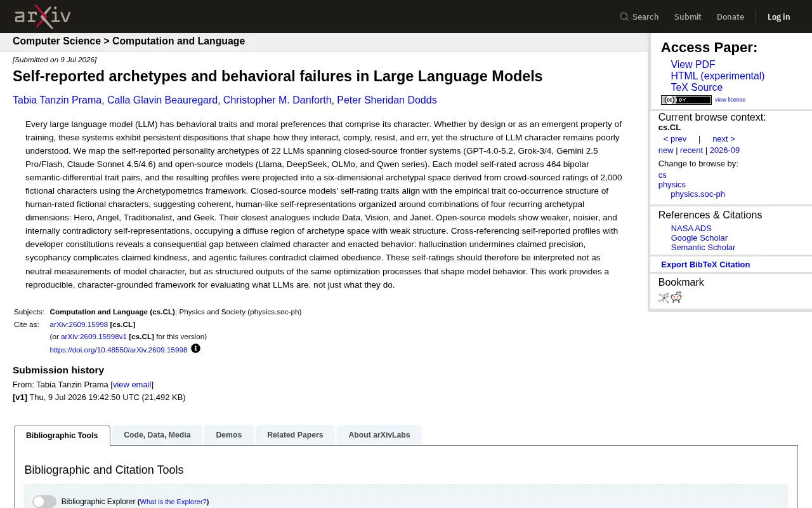Switch to the Bibliographic Tools tab
The image size is (812, 508).
62,436
